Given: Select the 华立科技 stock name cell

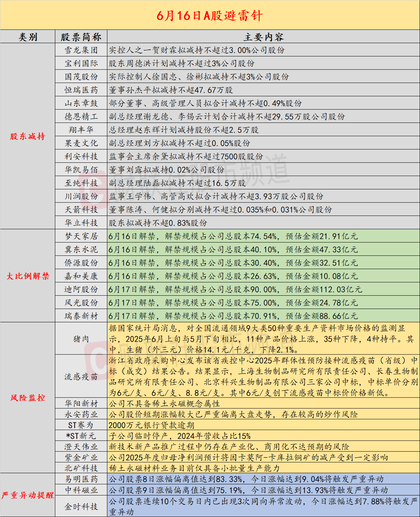Looking at the screenshot, I should click(81, 223).
